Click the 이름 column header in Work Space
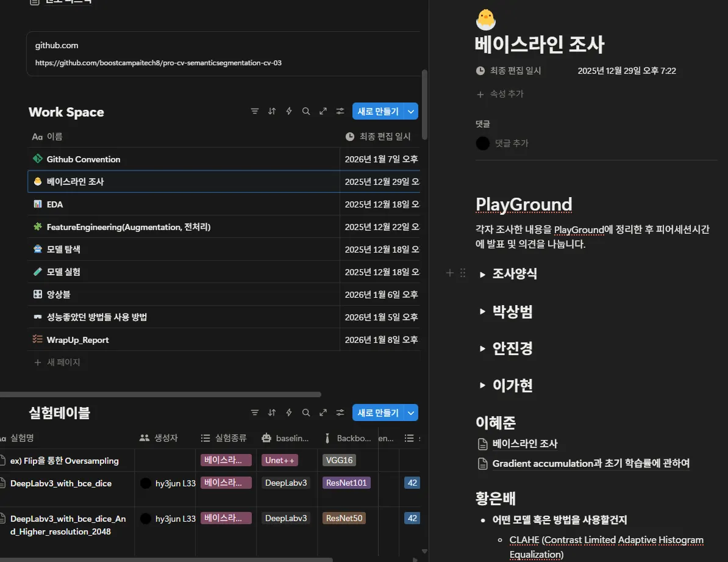Viewport: 728px width, 562px height. (184, 137)
